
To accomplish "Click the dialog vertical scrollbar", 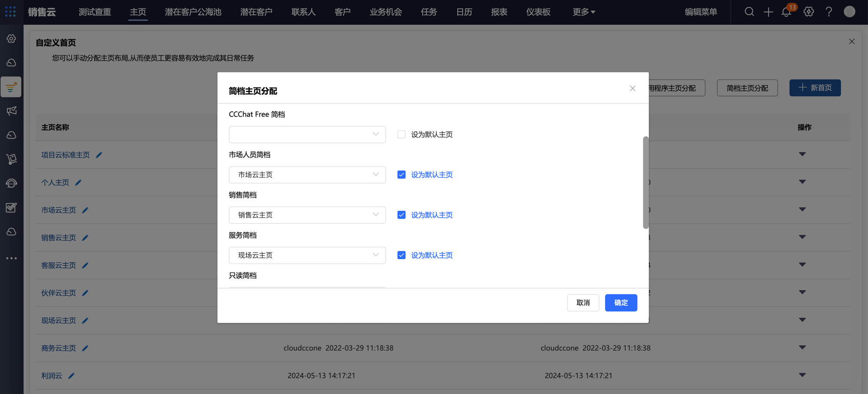I will (646, 182).
